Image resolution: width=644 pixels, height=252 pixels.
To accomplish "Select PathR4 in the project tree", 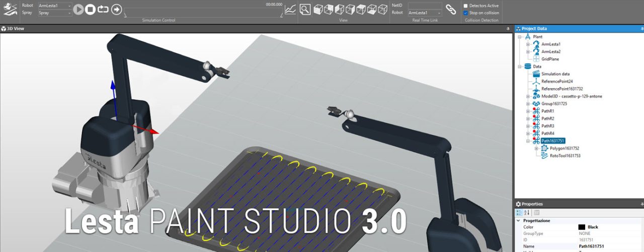I will click(547, 133).
